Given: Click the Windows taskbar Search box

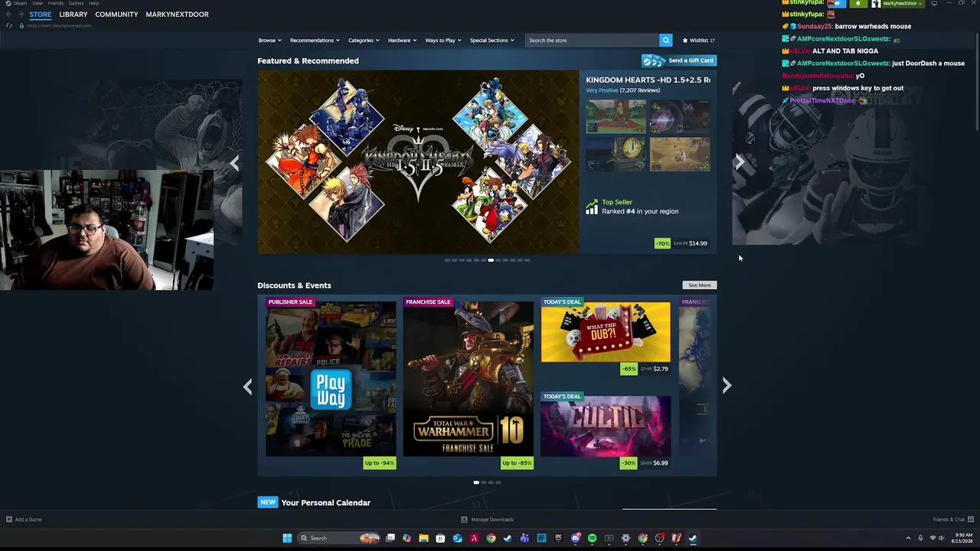Looking at the screenshot, I should (338, 538).
